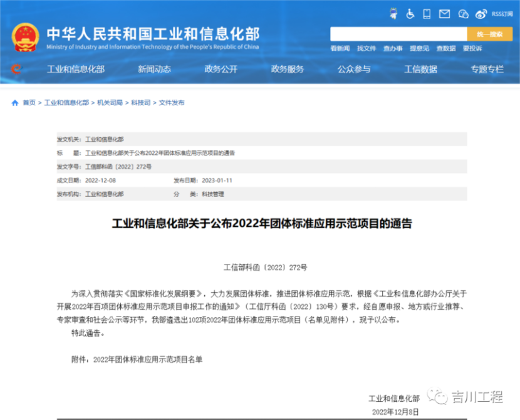Click the wheelchair accessibility icon
Viewport: 520px width, 420px height.
coord(410,14)
